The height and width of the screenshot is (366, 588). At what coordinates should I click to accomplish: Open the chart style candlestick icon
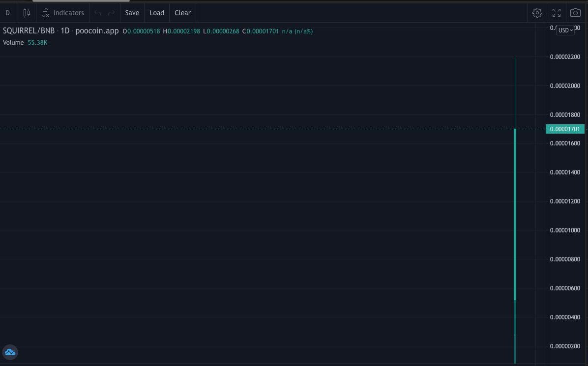pyautogui.click(x=27, y=12)
